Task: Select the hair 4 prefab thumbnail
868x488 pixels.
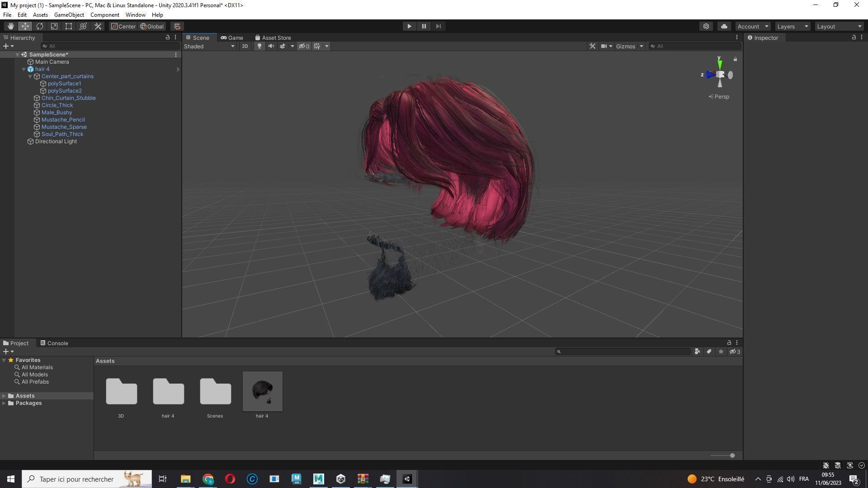Action: click(262, 391)
